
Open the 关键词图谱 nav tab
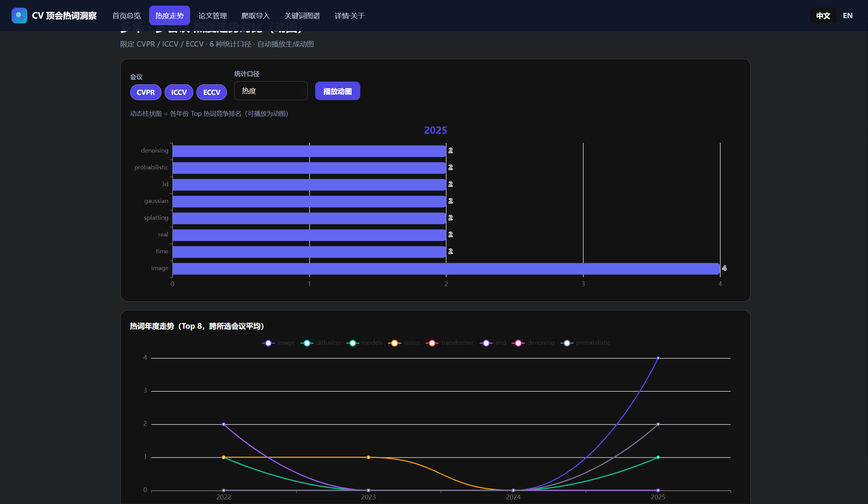tap(302, 16)
